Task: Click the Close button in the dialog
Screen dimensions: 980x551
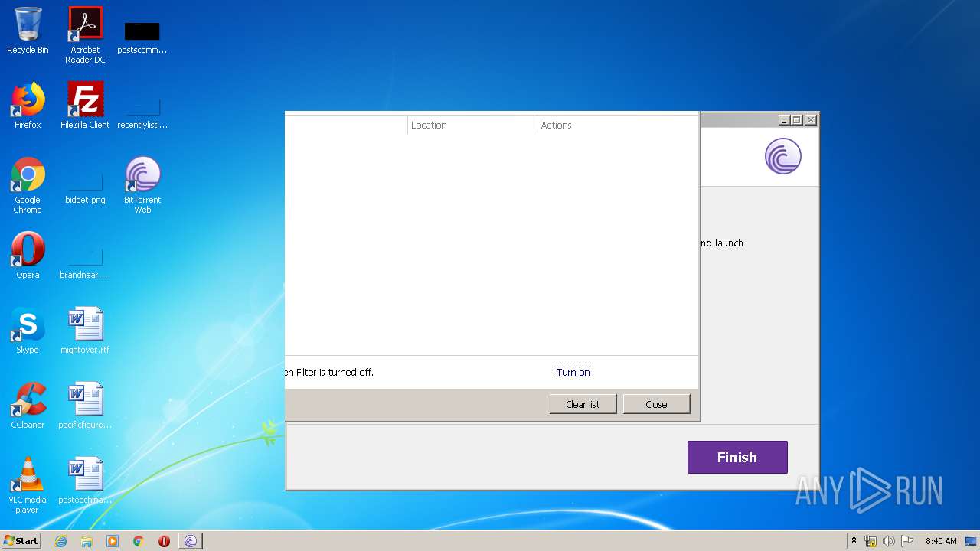Action: tap(656, 404)
